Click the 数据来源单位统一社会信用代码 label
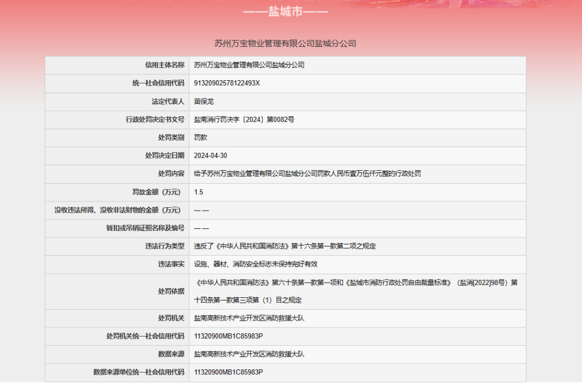This screenshot has width=582, height=392. (138, 372)
